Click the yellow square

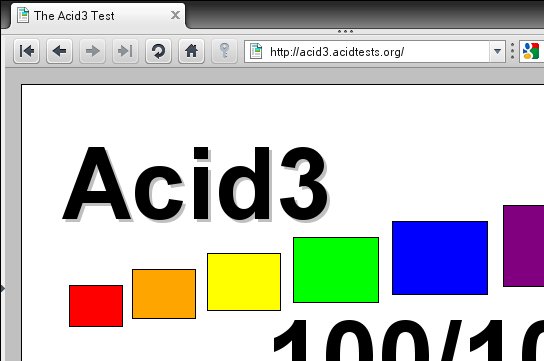244,282
